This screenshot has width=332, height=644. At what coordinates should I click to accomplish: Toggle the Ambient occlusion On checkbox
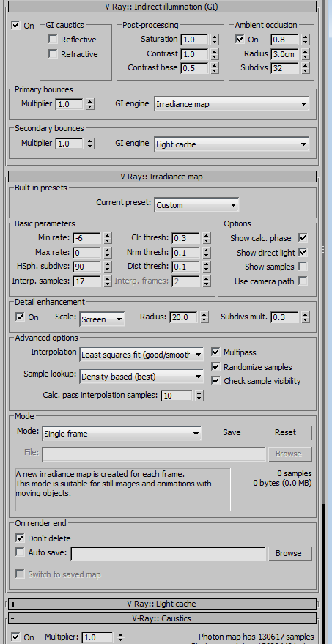click(x=240, y=40)
